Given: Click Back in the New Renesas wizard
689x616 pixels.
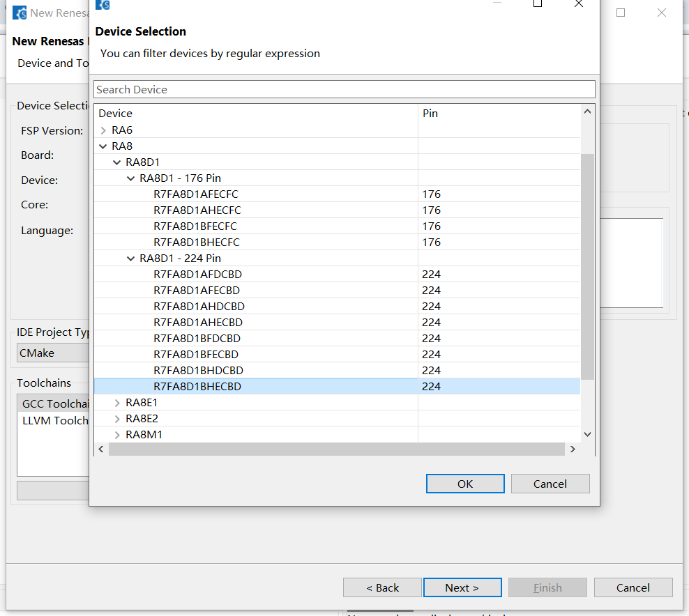Looking at the screenshot, I should click(x=382, y=587).
